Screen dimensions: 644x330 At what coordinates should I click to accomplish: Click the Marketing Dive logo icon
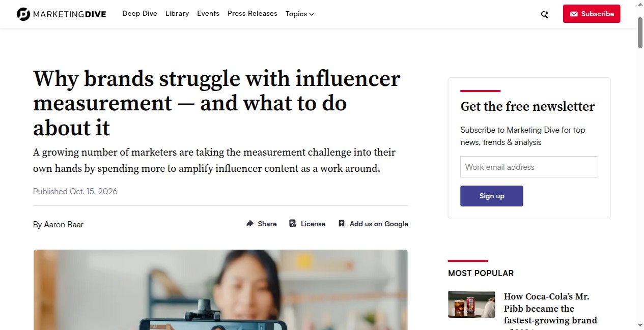(x=23, y=14)
